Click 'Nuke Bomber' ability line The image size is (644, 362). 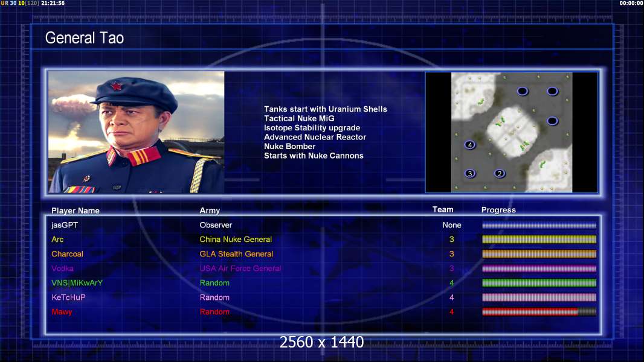coord(289,147)
